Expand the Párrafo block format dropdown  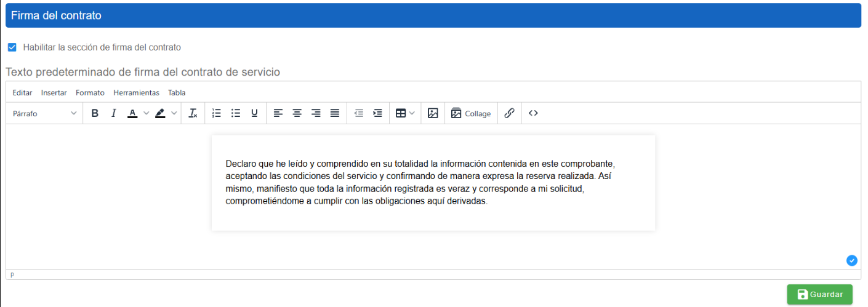pos(45,113)
